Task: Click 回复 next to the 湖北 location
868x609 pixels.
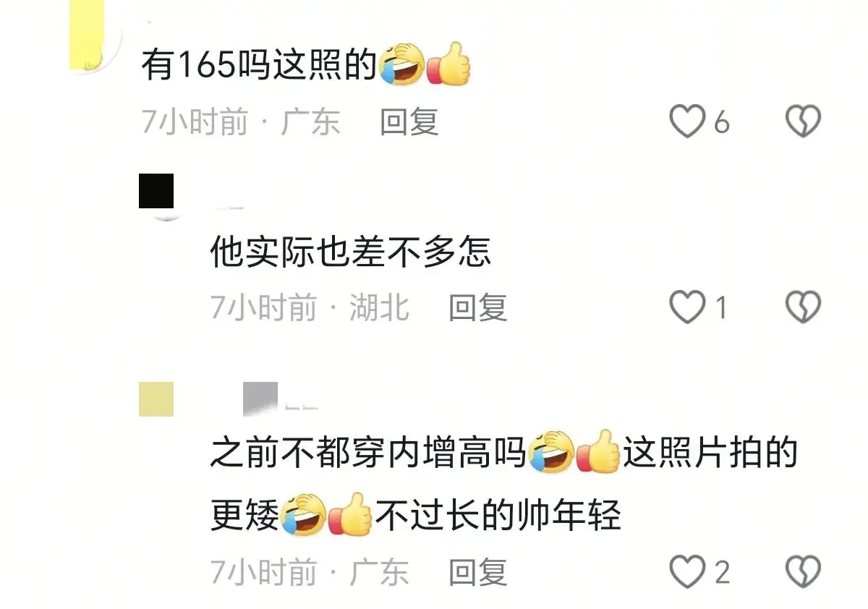Action: click(x=478, y=308)
